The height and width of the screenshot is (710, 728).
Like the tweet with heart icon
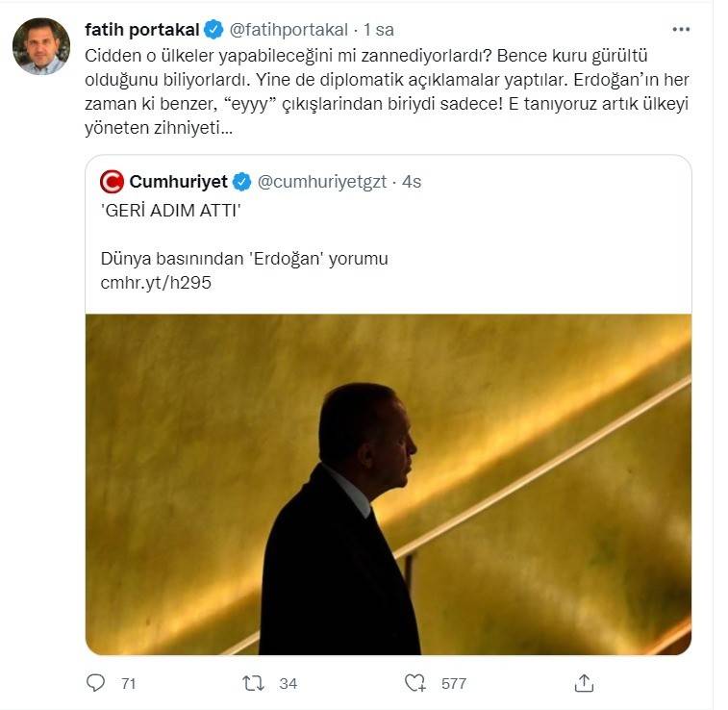(x=414, y=683)
